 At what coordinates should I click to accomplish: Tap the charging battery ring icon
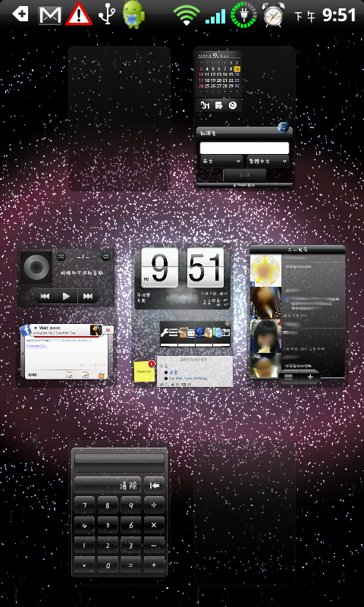point(243,14)
